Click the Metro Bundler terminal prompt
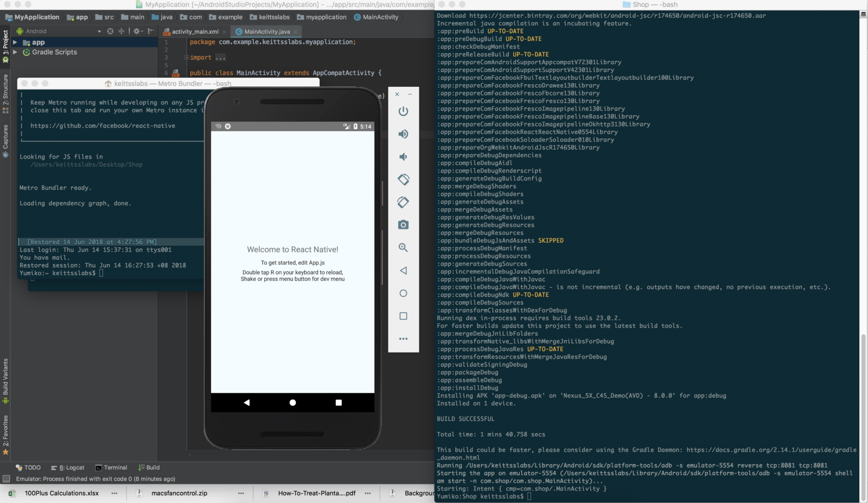The height and width of the screenshot is (503, 868). [x=61, y=273]
